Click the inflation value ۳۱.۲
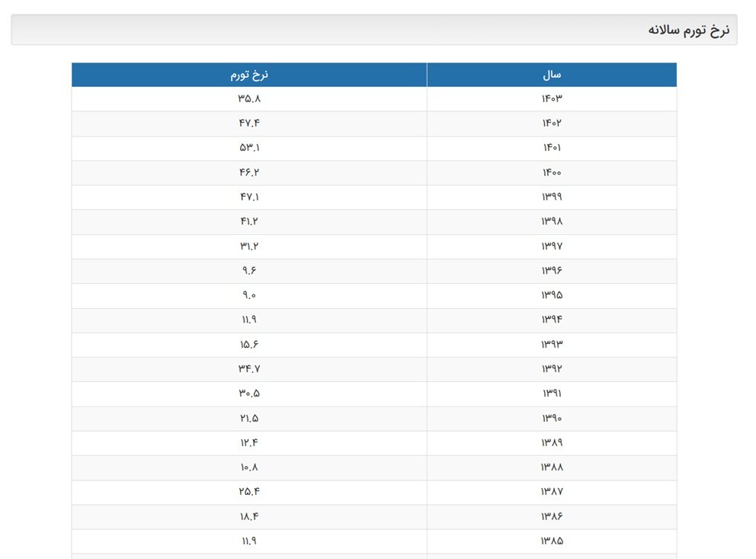This screenshot has width=756, height=559. coord(249,246)
